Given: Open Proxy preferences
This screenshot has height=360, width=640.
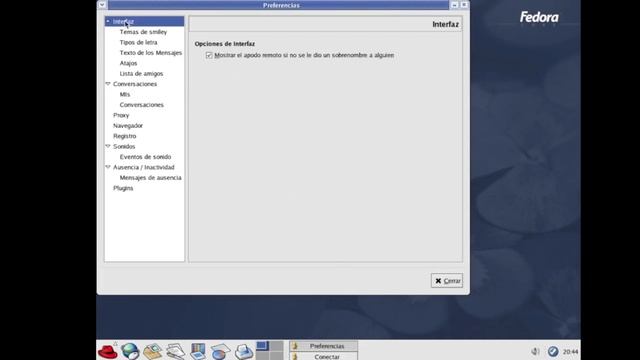Looking at the screenshot, I should [x=121, y=115].
